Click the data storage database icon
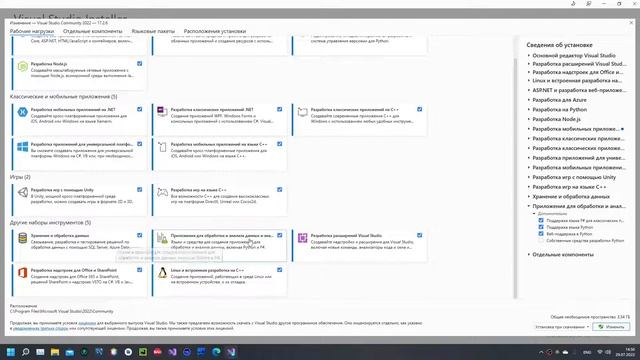The height and width of the screenshot is (360, 640). pyautogui.click(x=23, y=238)
